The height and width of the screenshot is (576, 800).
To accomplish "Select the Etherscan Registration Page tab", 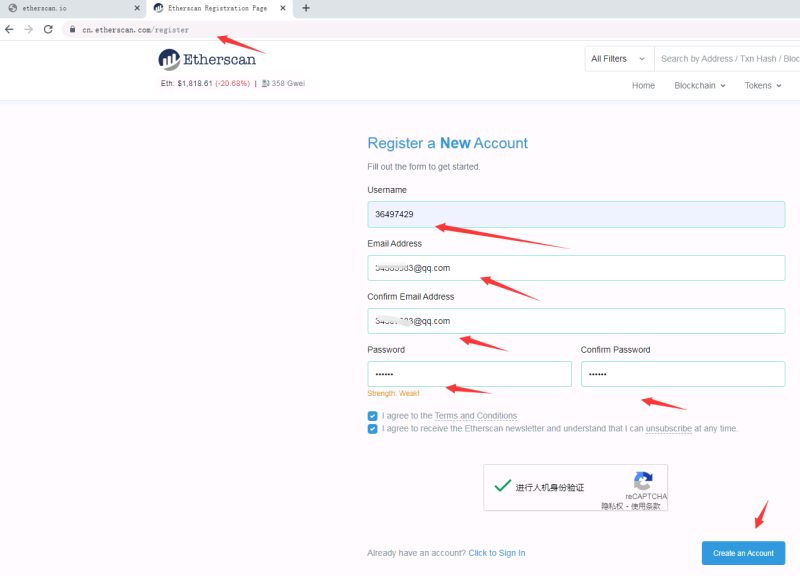I will pyautogui.click(x=217, y=8).
